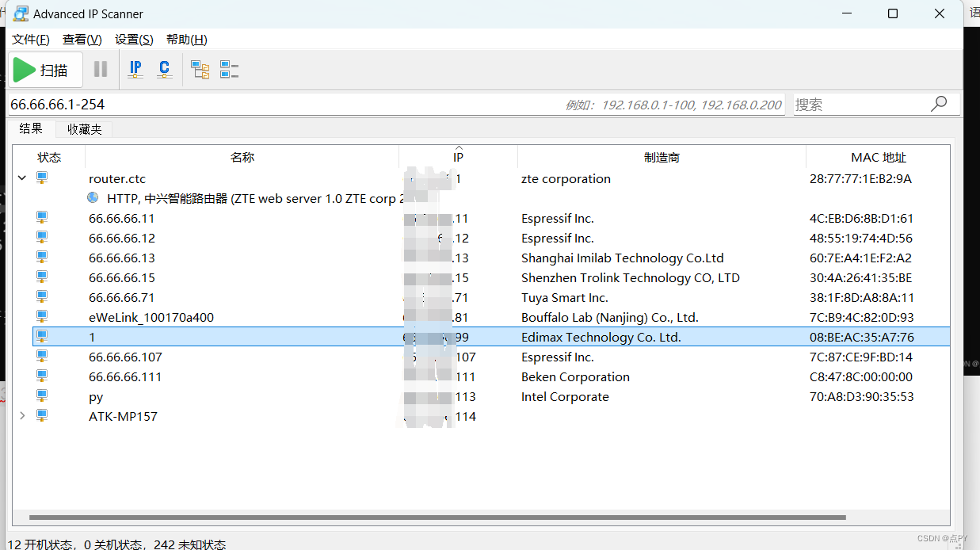Click MAC address C8:47:8C:00:00:00

[x=861, y=376]
